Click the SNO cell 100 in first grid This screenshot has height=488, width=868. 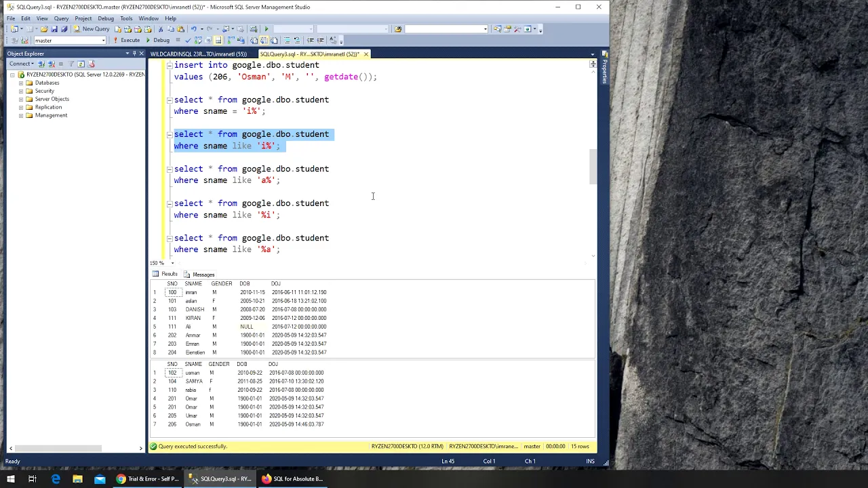(172, 292)
